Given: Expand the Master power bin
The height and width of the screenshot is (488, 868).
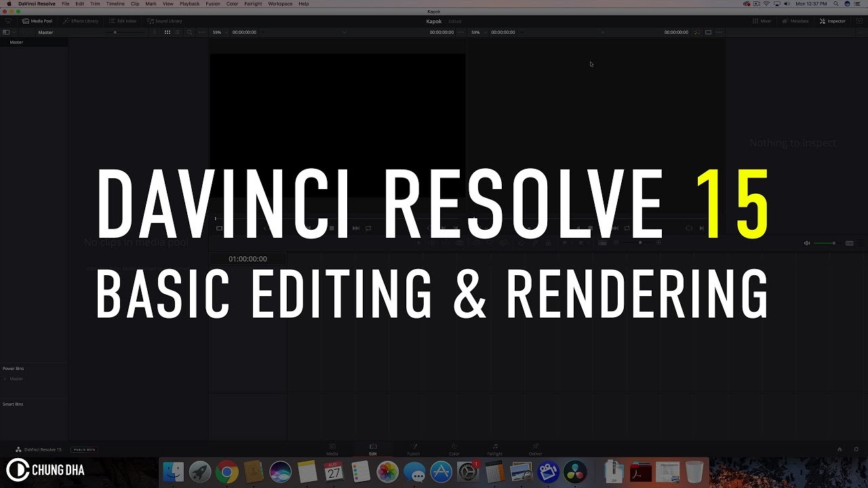Looking at the screenshot, I should pos(5,379).
